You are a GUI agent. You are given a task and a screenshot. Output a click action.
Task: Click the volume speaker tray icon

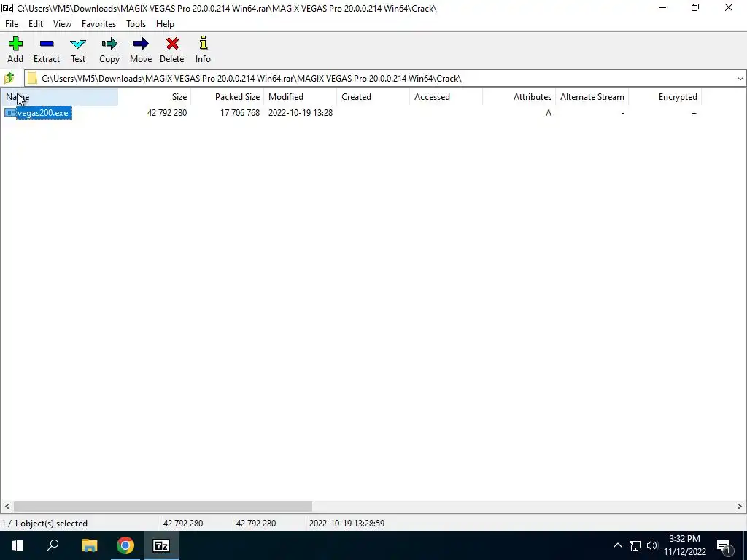coord(652,545)
